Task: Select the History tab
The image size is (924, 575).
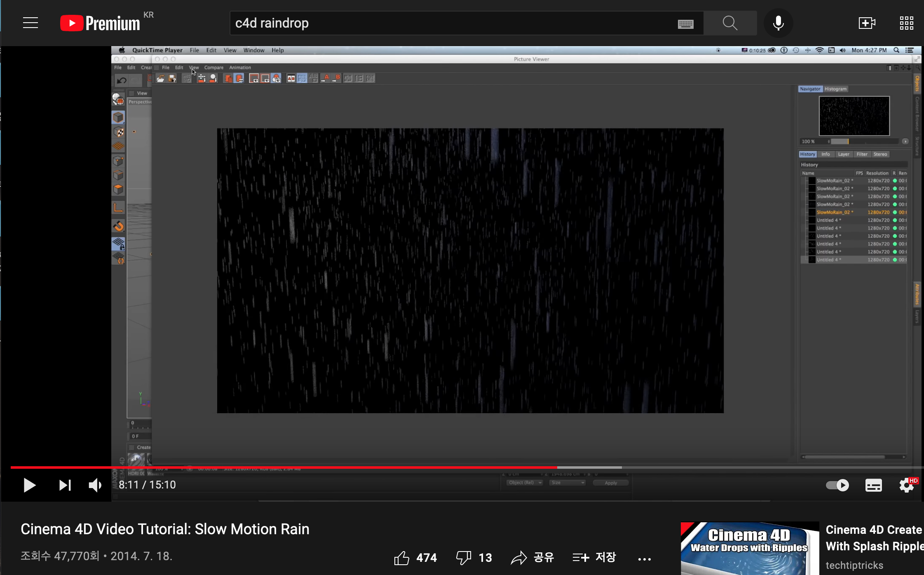Action: point(807,154)
